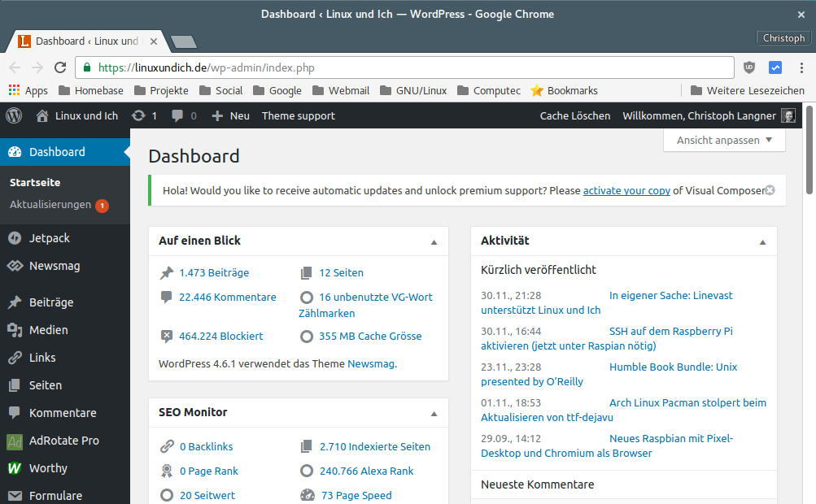Open Aktualisierungen submenu item
The width and height of the screenshot is (816, 504).
[50, 205]
